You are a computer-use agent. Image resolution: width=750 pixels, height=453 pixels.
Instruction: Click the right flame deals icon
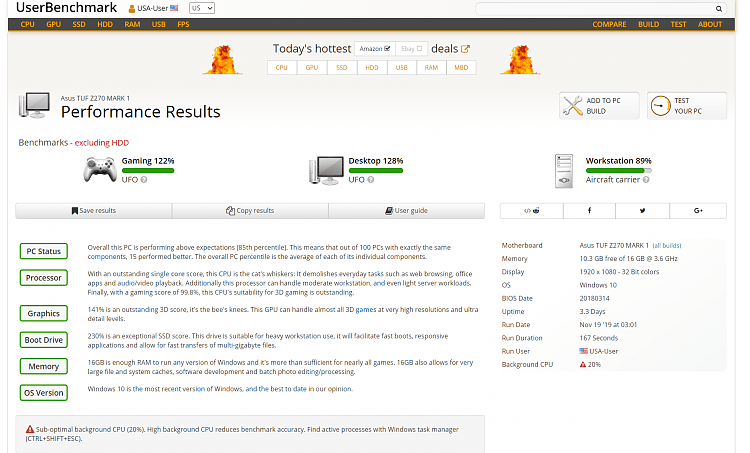pos(520,60)
